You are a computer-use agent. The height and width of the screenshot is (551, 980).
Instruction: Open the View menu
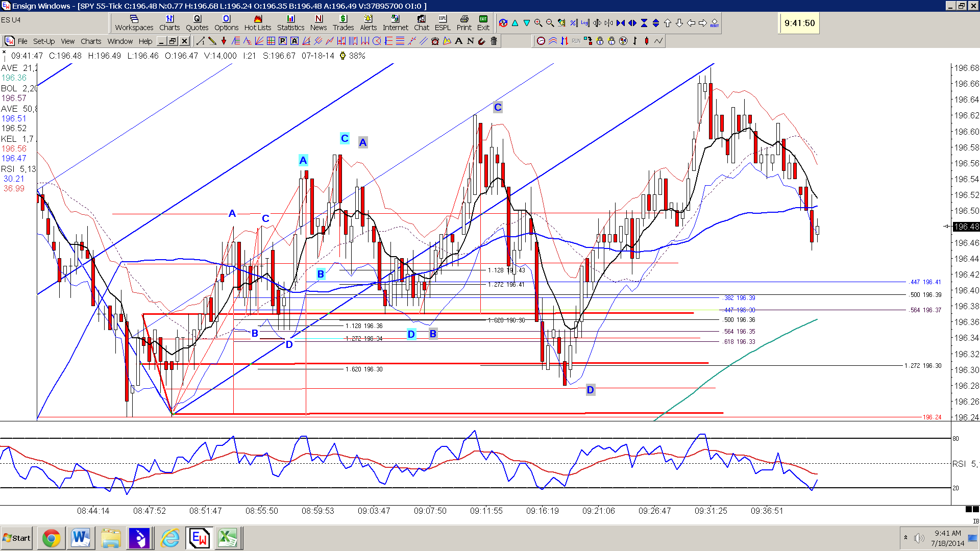pyautogui.click(x=68, y=41)
